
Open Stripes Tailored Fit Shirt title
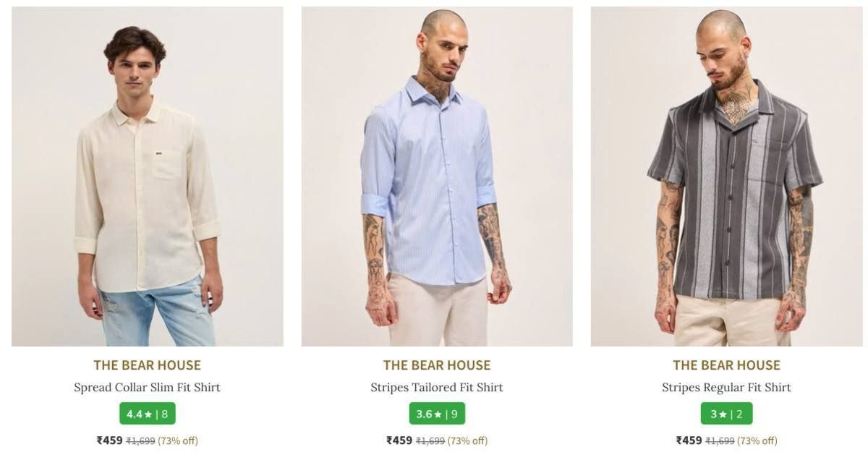[x=437, y=388]
